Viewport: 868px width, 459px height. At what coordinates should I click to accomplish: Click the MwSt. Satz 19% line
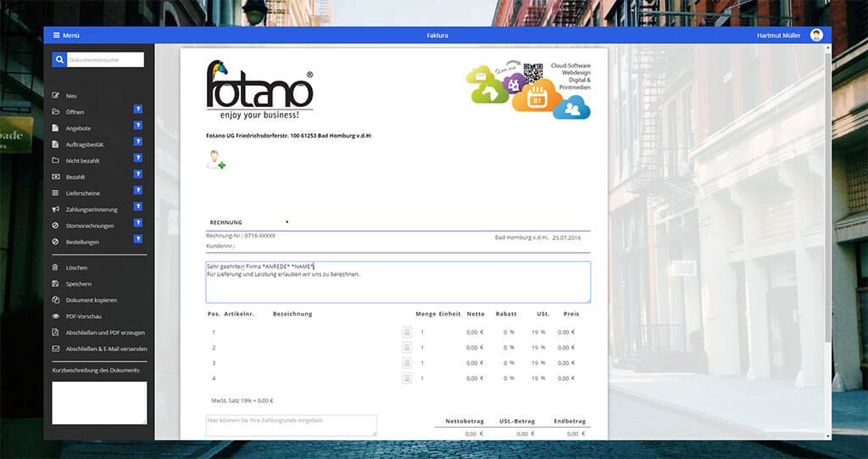coord(242,400)
